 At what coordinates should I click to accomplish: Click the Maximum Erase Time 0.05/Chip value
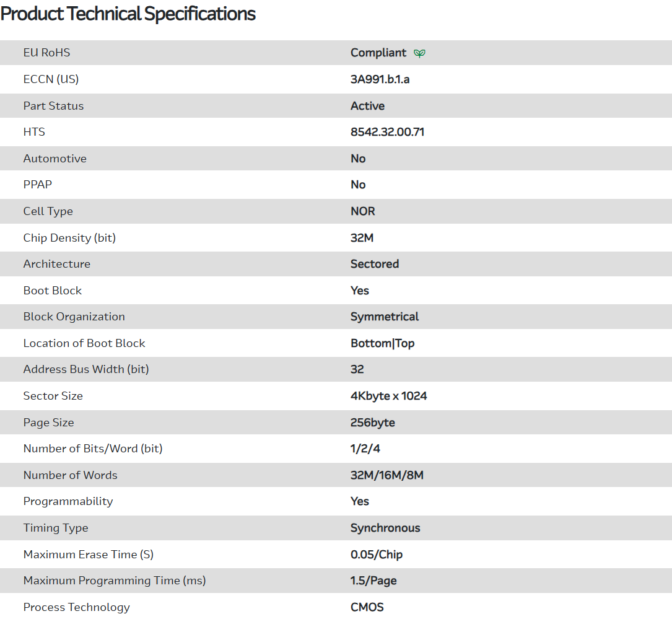pos(376,555)
